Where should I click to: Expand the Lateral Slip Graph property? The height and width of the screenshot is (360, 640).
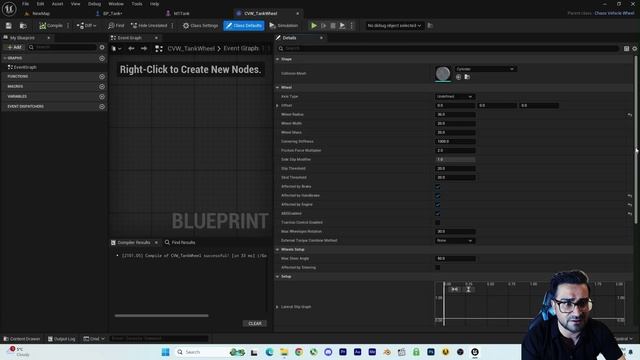point(278,307)
